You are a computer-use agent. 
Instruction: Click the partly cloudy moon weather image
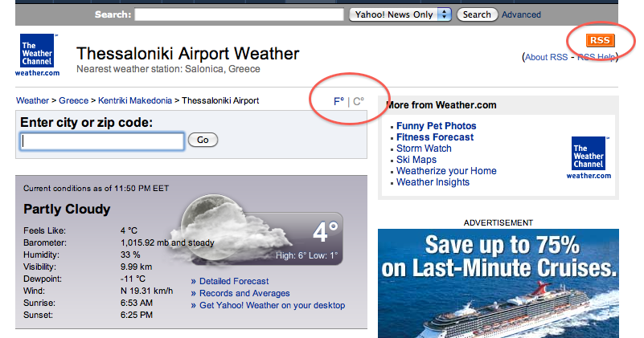click(x=230, y=230)
